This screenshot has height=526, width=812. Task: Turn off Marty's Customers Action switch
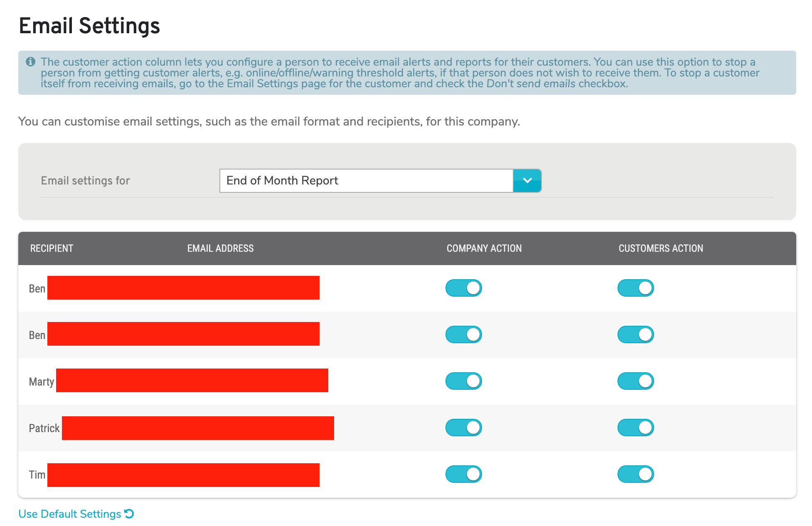pos(635,381)
